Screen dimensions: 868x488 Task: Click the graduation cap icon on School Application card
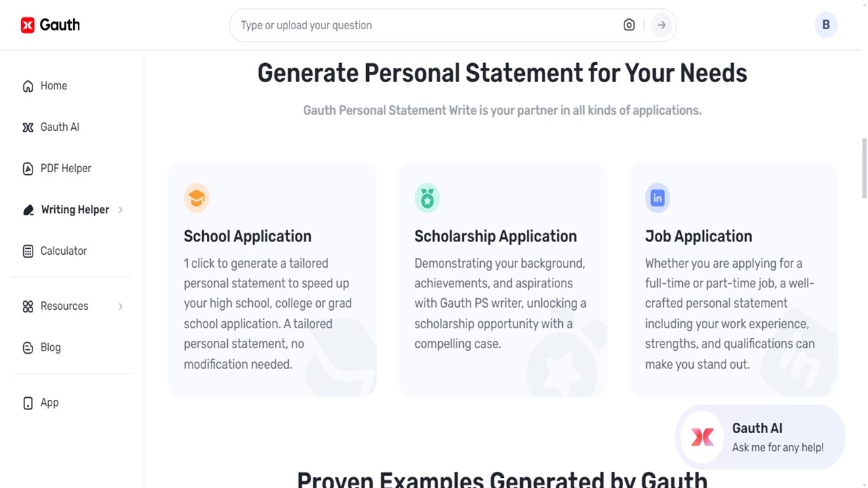197,198
